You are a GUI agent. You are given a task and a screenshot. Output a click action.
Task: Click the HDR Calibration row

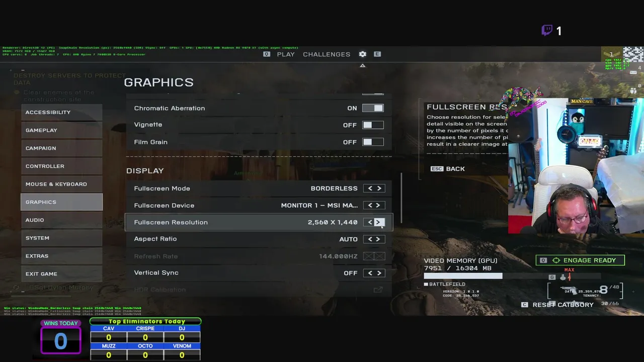pyautogui.click(x=259, y=290)
